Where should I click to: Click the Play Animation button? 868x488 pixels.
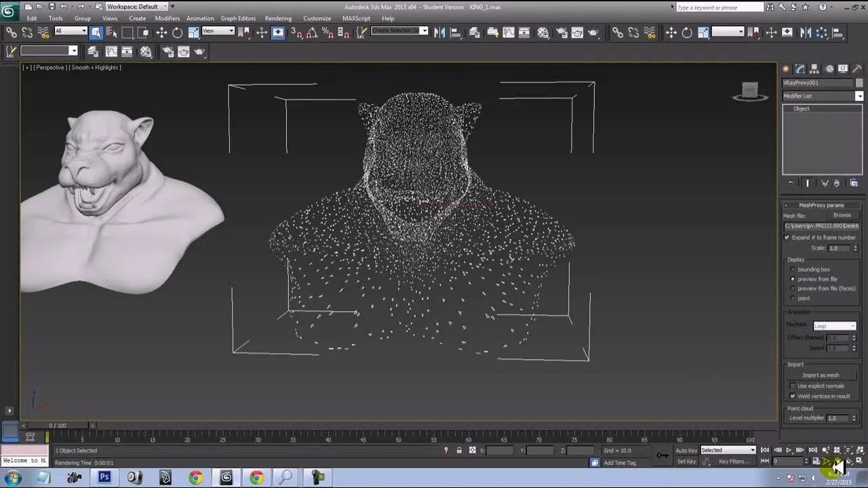(789, 450)
